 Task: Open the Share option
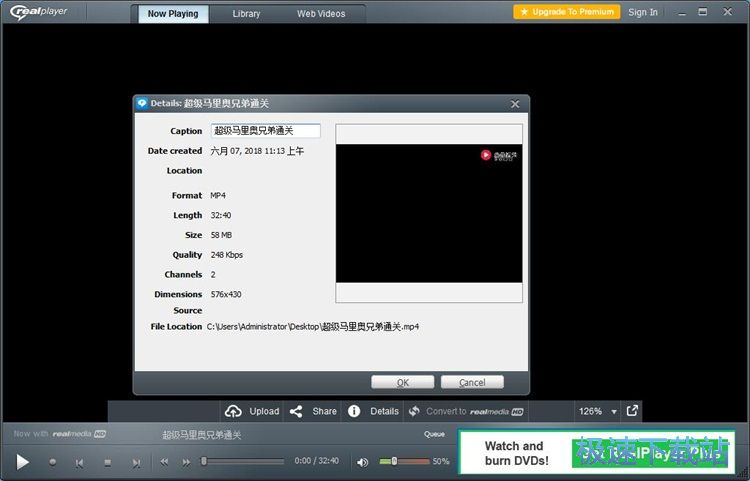[x=313, y=411]
